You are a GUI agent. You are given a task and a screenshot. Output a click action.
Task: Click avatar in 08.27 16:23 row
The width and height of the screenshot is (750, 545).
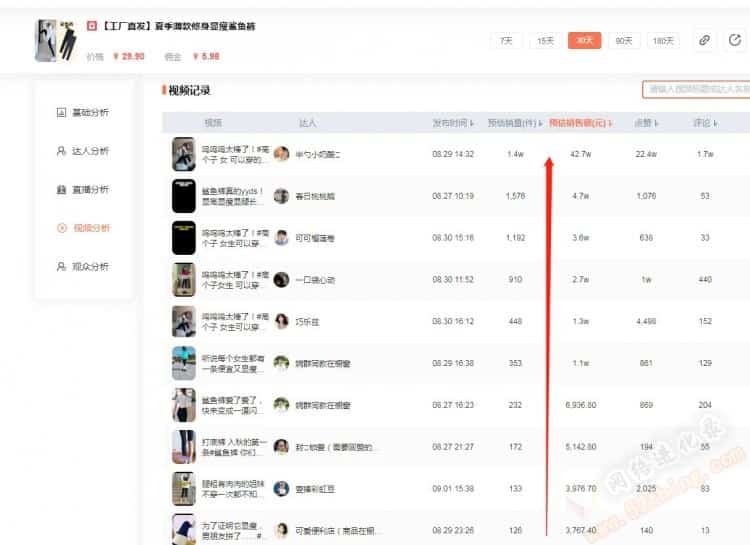click(x=281, y=405)
